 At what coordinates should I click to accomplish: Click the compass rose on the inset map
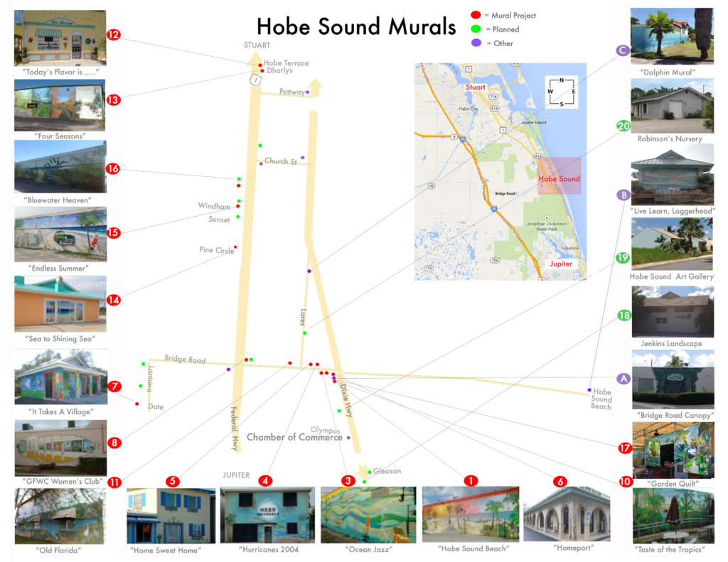coord(562,92)
